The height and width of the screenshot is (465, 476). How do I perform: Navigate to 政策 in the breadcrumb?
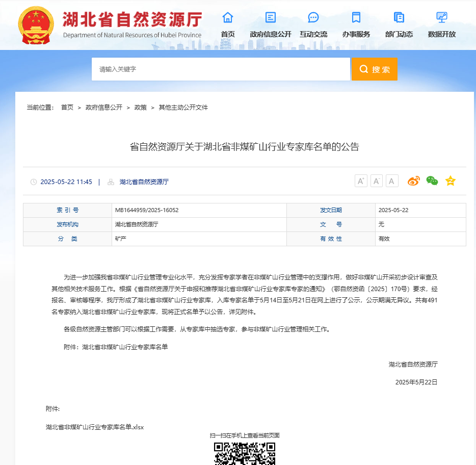pos(141,108)
